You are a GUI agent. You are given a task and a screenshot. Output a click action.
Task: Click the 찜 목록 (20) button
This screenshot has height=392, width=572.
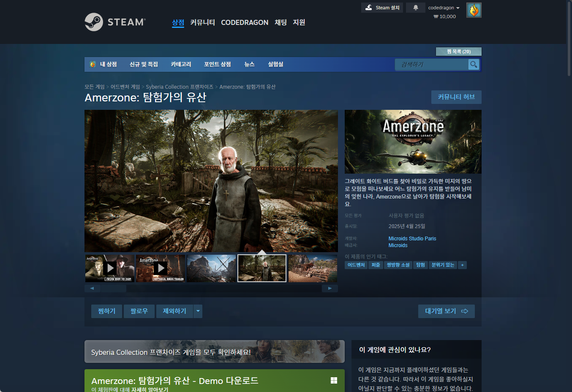tap(459, 52)
